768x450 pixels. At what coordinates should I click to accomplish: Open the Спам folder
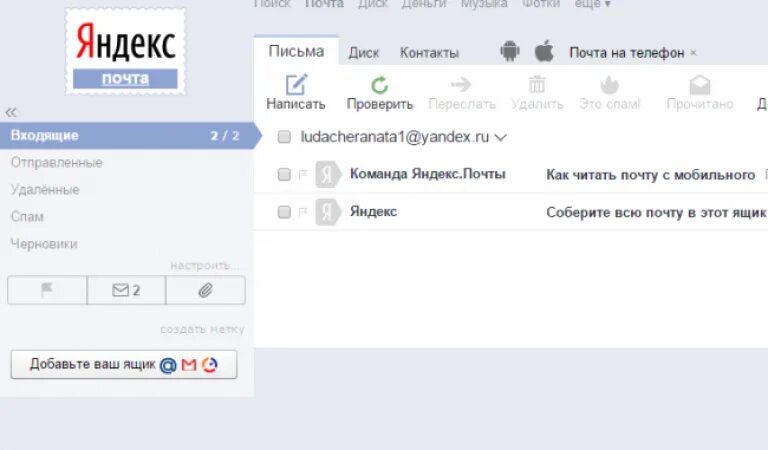click(27, 216)
